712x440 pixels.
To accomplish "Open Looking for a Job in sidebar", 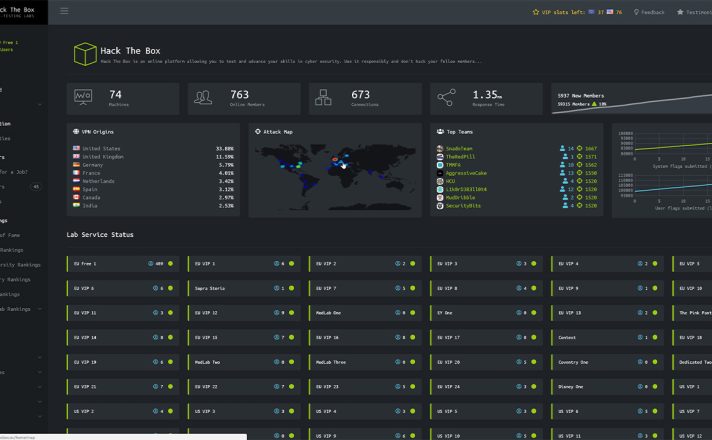I will tap(14, 172).
